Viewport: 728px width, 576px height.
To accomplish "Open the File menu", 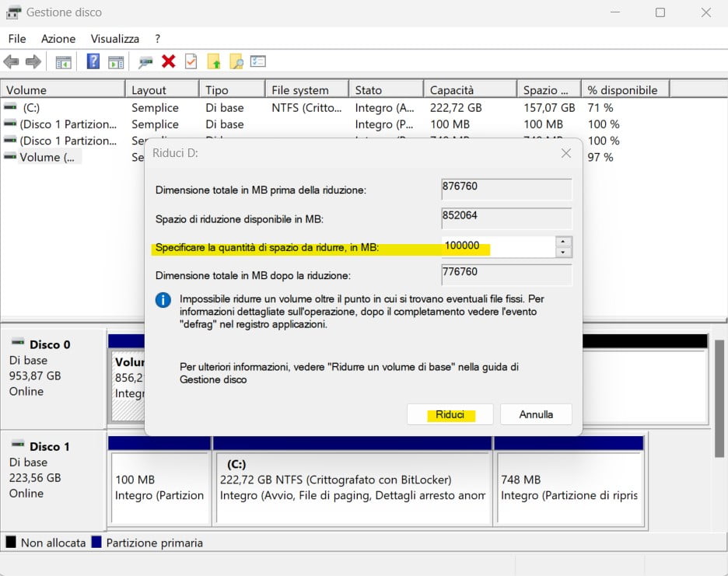I will [17, 38].
